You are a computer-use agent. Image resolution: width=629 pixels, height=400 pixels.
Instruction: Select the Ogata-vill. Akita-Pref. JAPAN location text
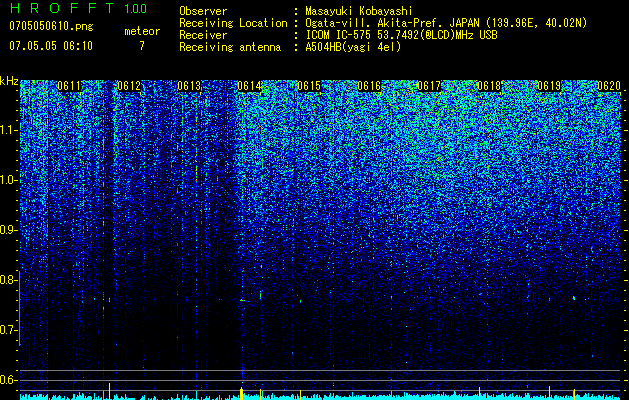tap(446, 23)
